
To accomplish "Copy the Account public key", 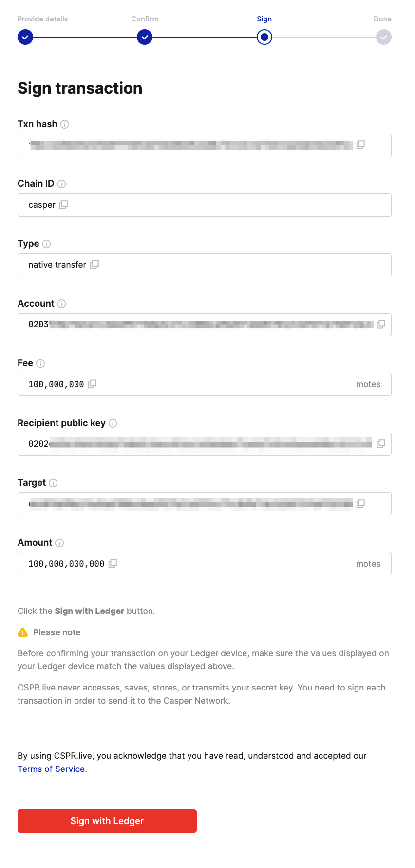I will 381,324.
